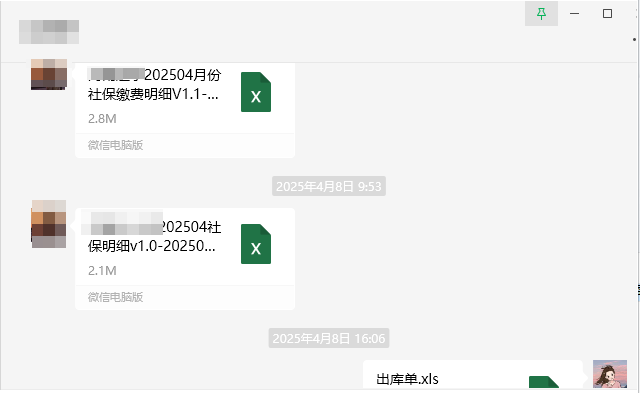
Task: Click Excel icon on the 2.1M file
Action: 256,244
